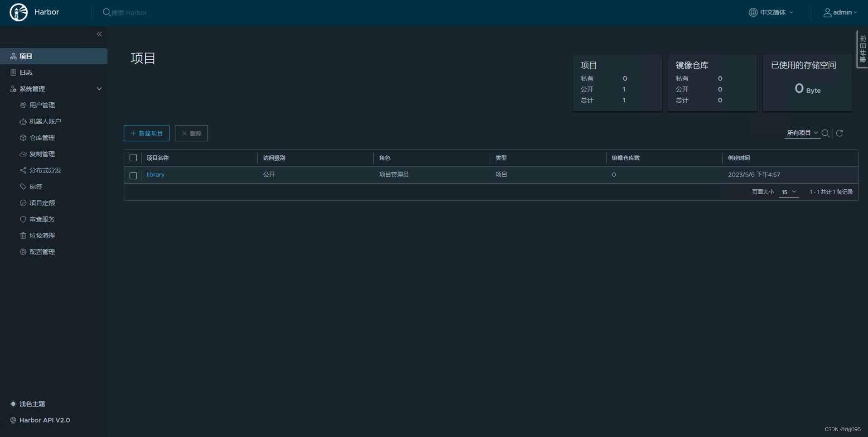Click the 配置管理 gear icon
The height and width of the screenshot is (437, 868).
[x=23, y=252]
